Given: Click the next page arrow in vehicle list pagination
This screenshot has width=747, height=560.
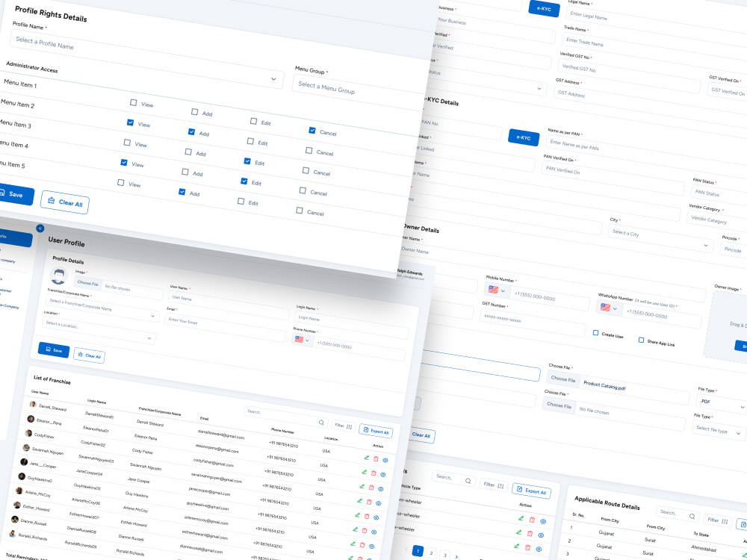Looking at the screenshot, I should click(x=456, y=557).
